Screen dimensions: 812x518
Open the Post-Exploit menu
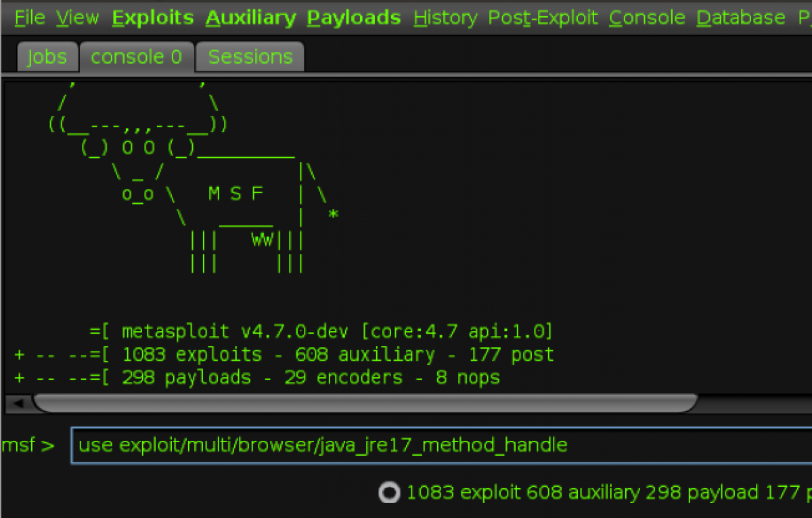[543, 18]
